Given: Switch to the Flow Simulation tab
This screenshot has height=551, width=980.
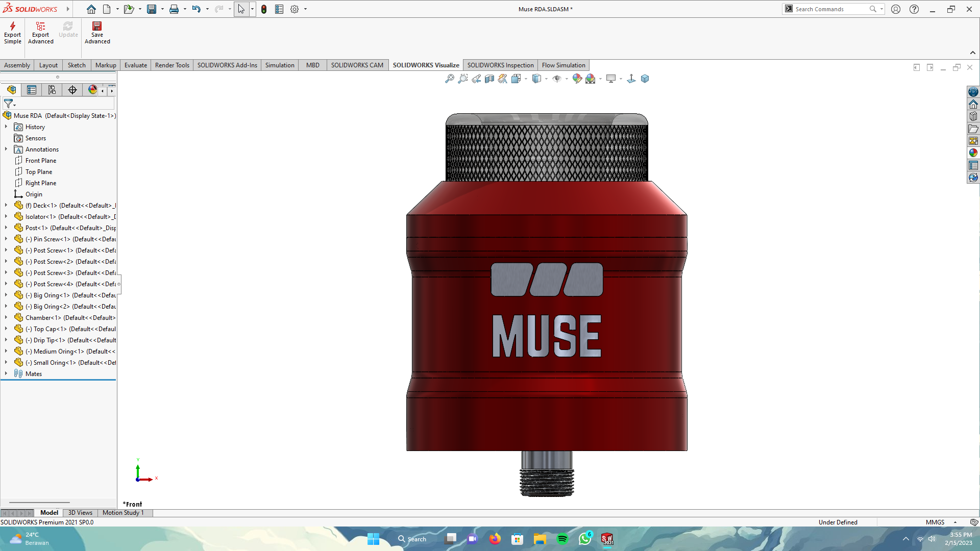Looking at the screenshot, I should pos(563,65).
